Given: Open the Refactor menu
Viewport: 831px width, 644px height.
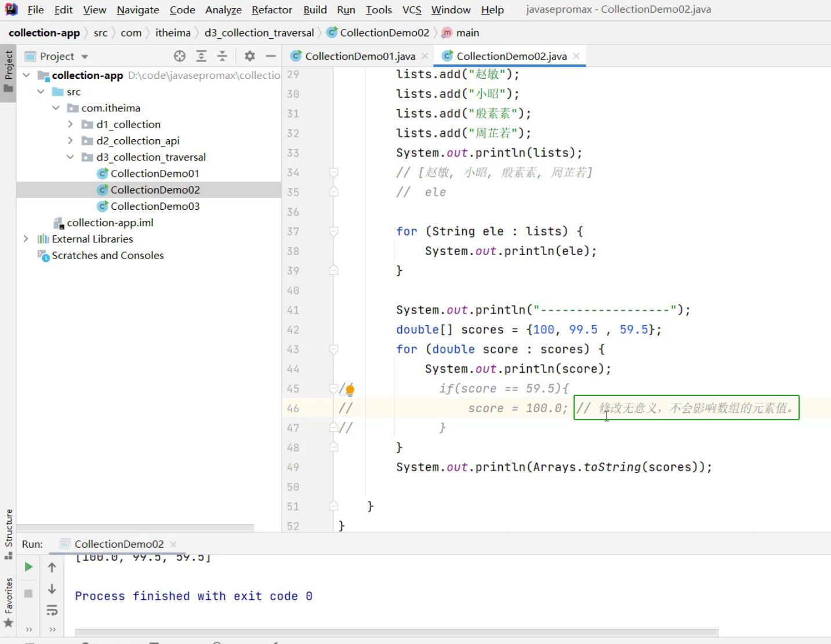Looking at the screenshot, I should coord(272,10).
